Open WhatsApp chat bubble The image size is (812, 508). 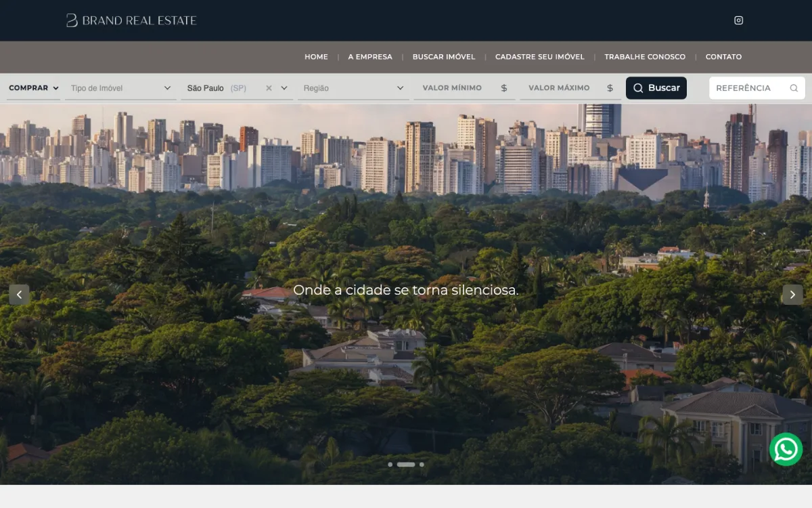tap(786, 449)
